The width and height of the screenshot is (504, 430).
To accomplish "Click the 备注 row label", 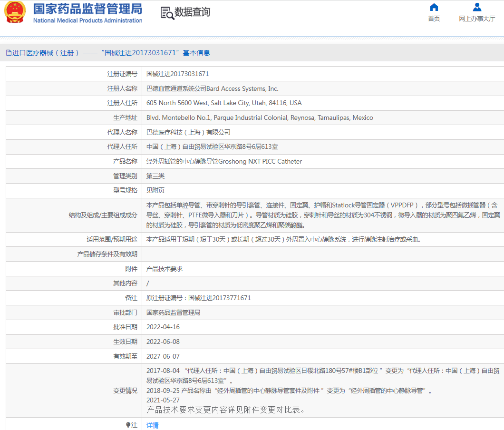I will coord(131,298).
